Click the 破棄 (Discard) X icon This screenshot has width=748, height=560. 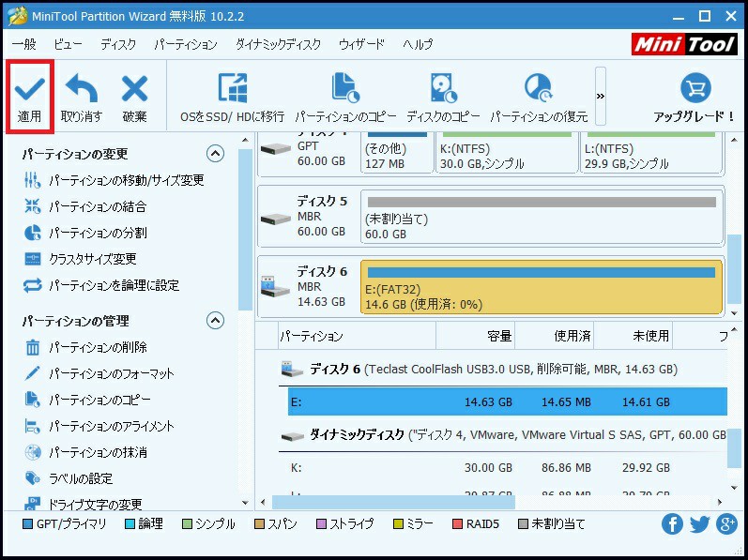point(134,90)
